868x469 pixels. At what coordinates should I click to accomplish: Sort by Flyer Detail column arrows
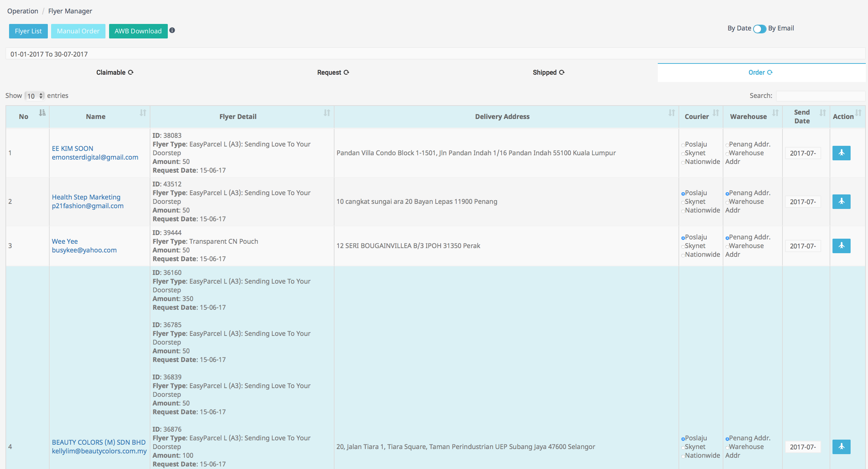327,113
